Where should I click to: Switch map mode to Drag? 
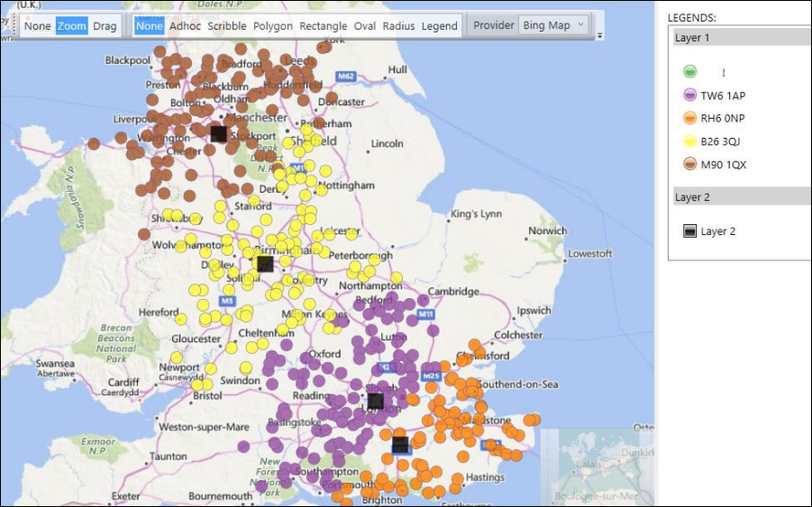tap(105, 26)
